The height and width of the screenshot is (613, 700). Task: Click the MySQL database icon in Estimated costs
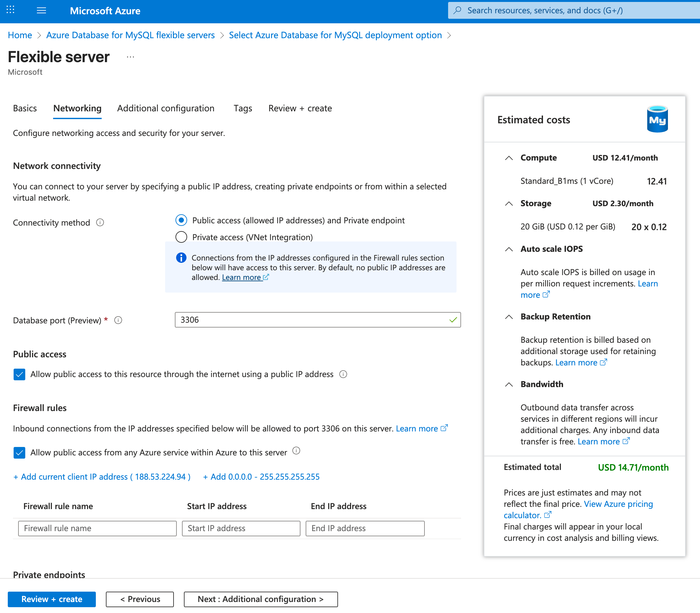[x=657, y=119]
